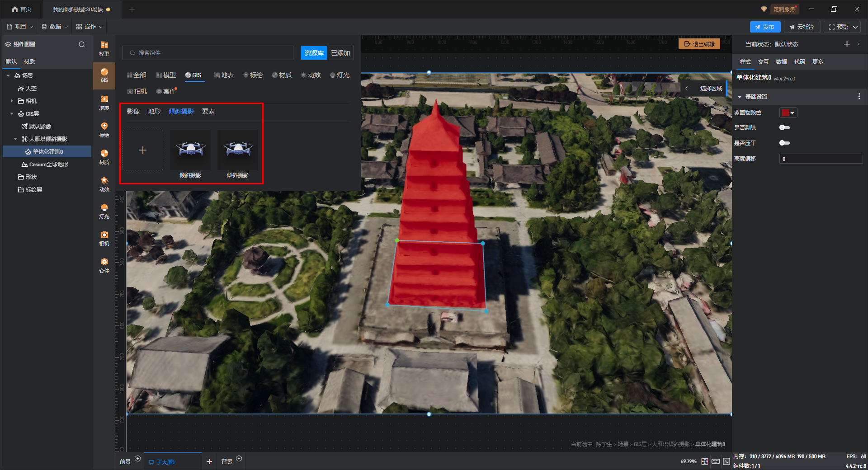Open the 覆盖物颜色 color picker
This screenshot has height=470, width=868.
(788, 113)
